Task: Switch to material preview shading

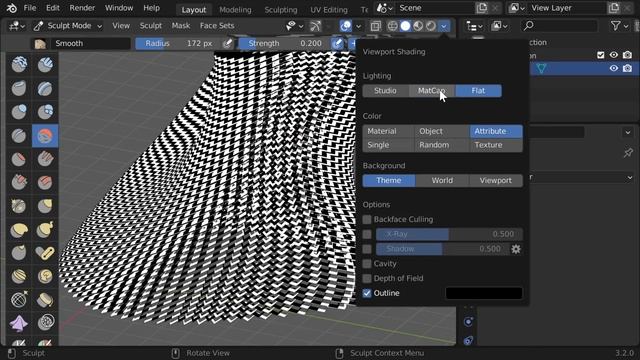Action: click(418, 26)
